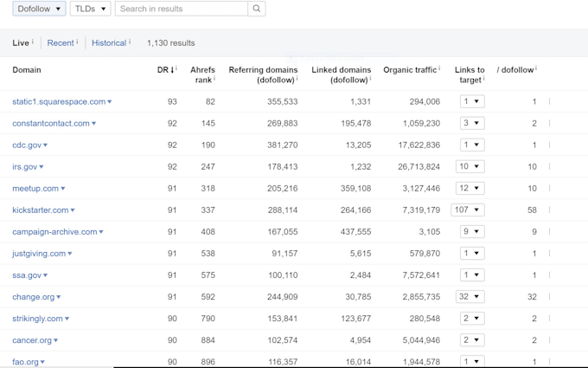Open the caret menu beside cdc.gov

(45, 145)
